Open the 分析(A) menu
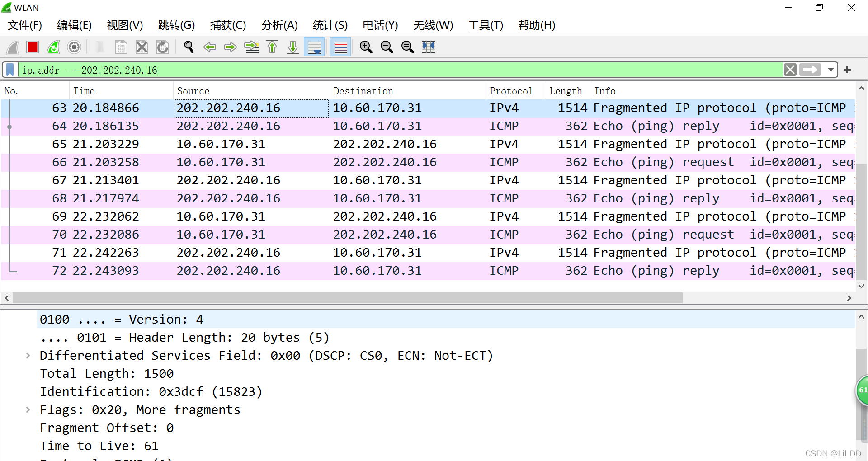The width and height of the screenshot is (868, 461). pos(279,25)
